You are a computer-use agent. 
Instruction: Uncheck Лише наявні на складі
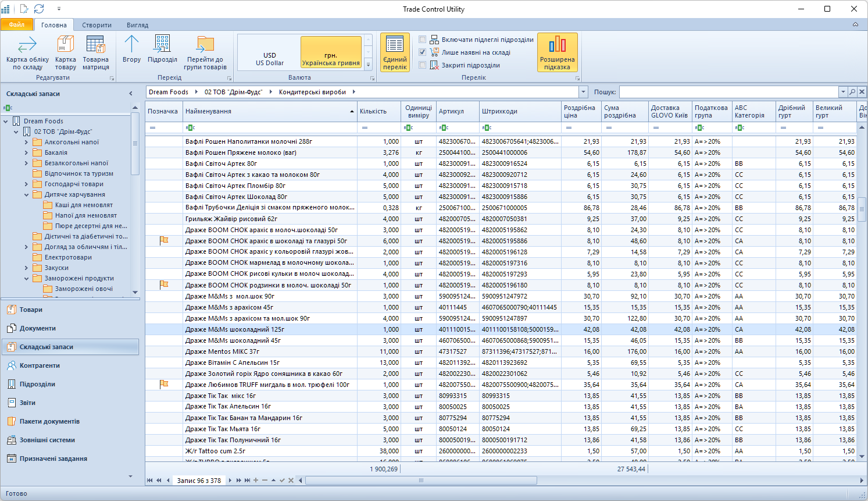pos(423,52)
